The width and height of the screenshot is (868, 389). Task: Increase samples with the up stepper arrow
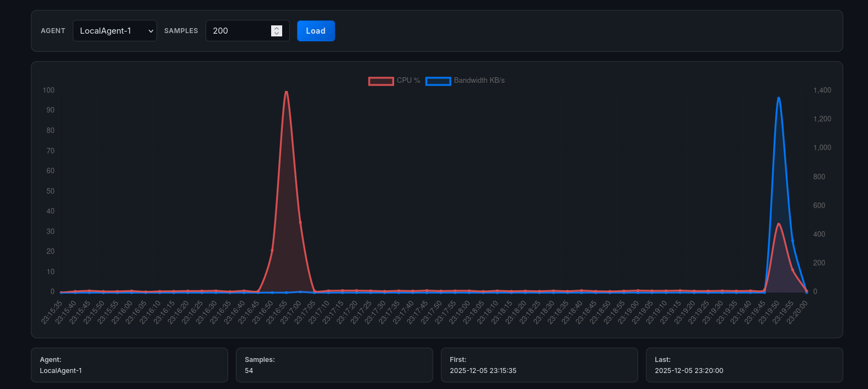point(277,28)
